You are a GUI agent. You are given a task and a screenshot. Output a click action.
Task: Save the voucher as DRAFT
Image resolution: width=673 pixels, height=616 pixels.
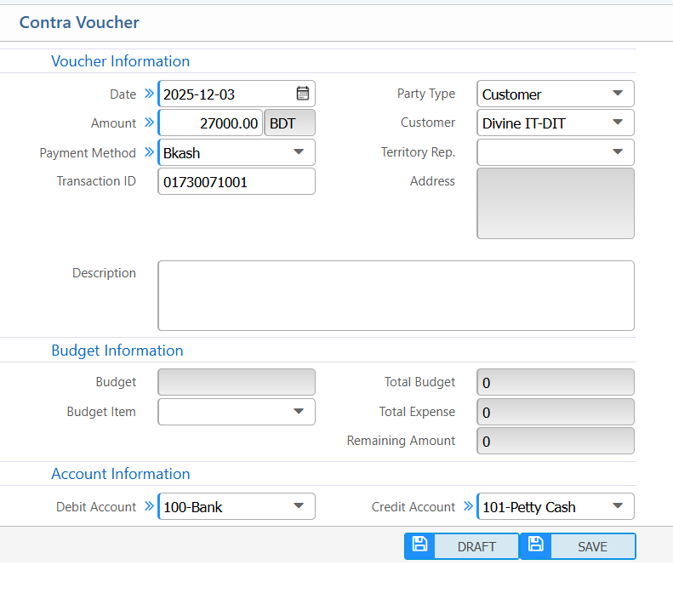pos(476,546)
